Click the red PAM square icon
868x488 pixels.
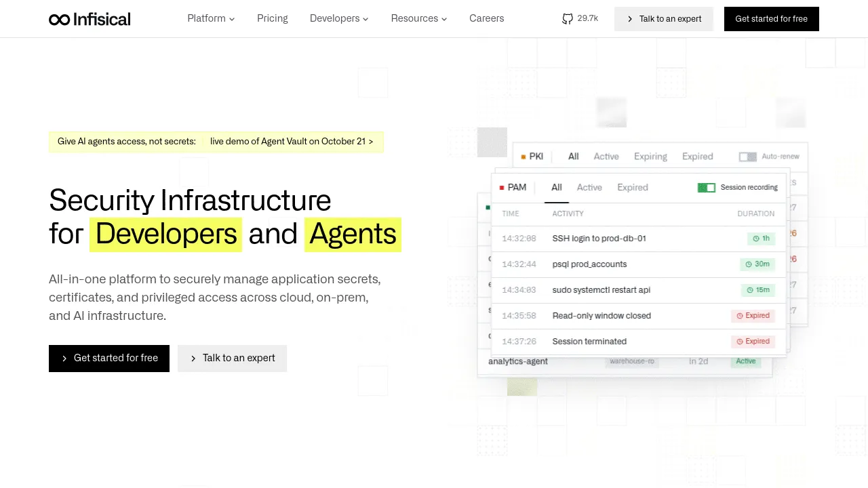pyautogui.click(x=502, y=188)
